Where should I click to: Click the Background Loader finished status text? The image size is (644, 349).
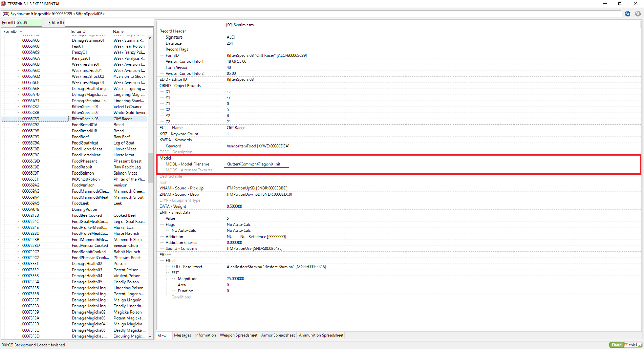point(33,345)
